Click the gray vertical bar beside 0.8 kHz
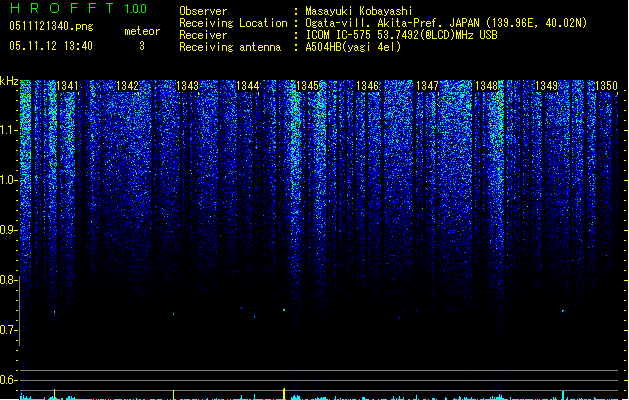 pyautogui.click(x=19, y=311)
